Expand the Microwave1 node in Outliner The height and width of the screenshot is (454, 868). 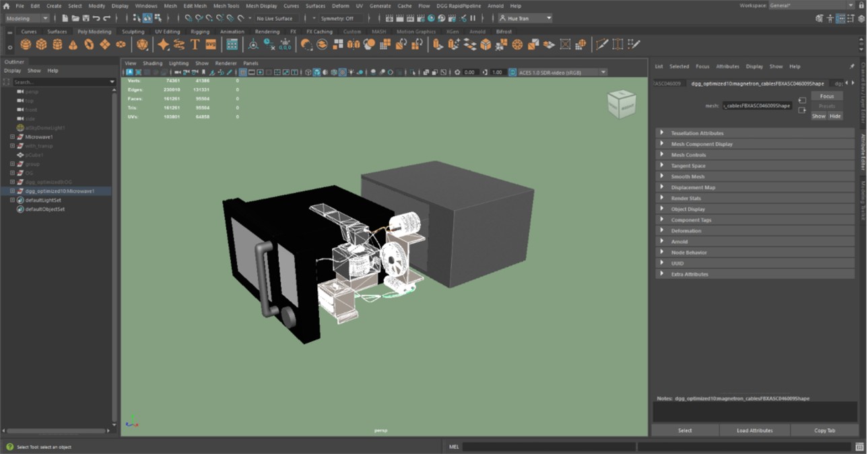pos(12,137)
